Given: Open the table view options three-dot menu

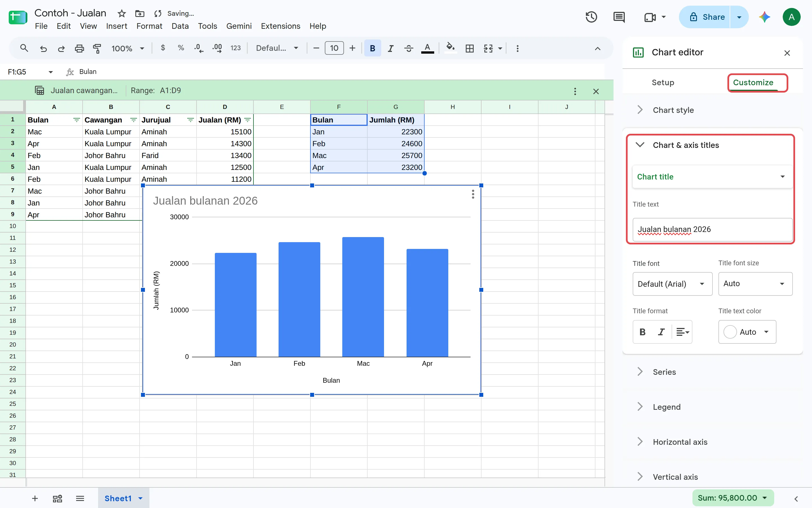Looking at the screenshot, I should [x=575, y=91].
